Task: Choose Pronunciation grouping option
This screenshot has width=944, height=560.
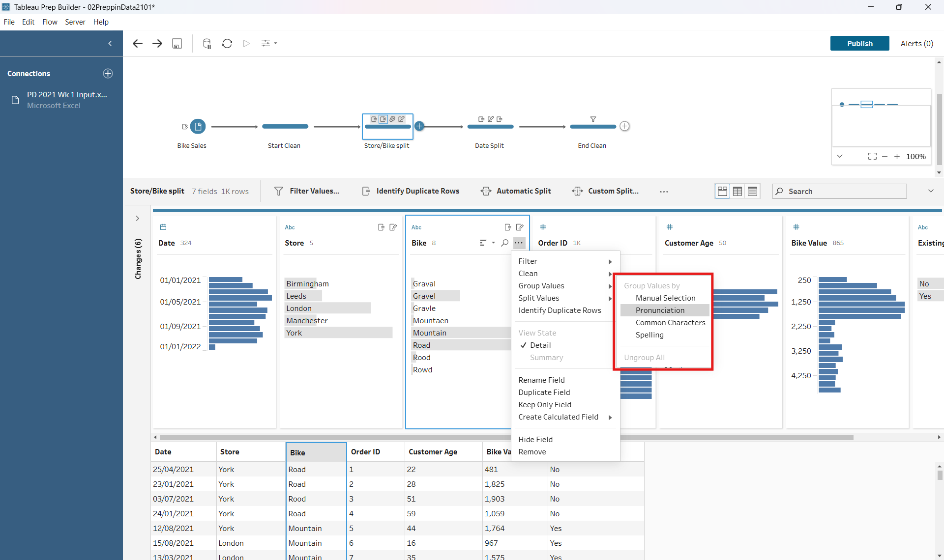Action: click(660, 310)
